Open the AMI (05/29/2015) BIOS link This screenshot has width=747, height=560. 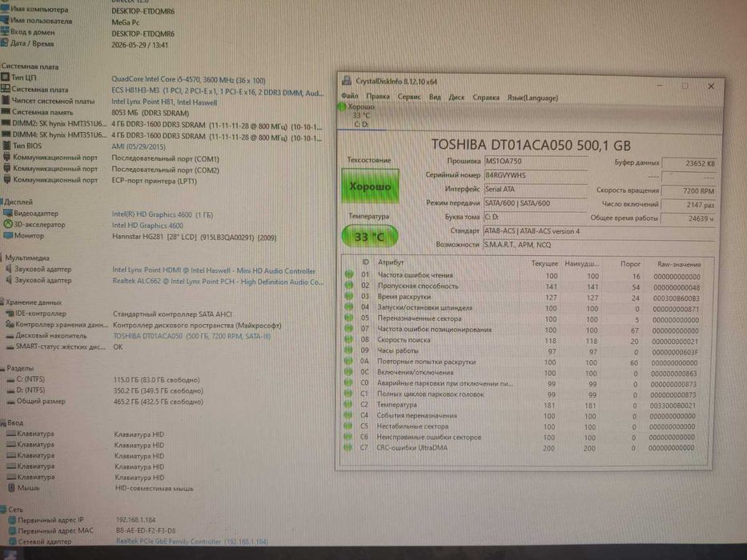(139, 146)
